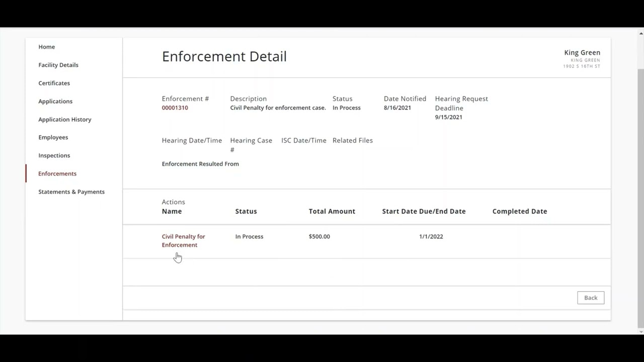Open the Inspections page
The width and height of the screenshot is (644, 362).
[54, 155]
